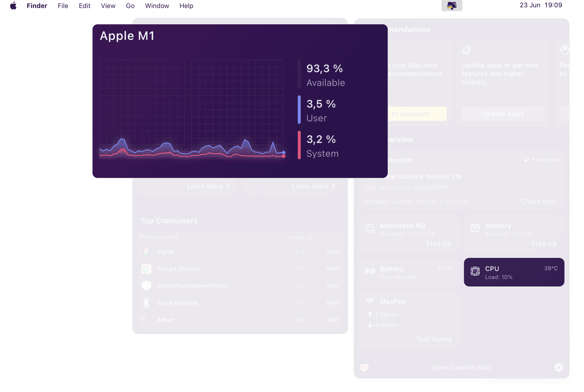584x392 pixels.
Task: Open the Finder menu
Action: 37,6
